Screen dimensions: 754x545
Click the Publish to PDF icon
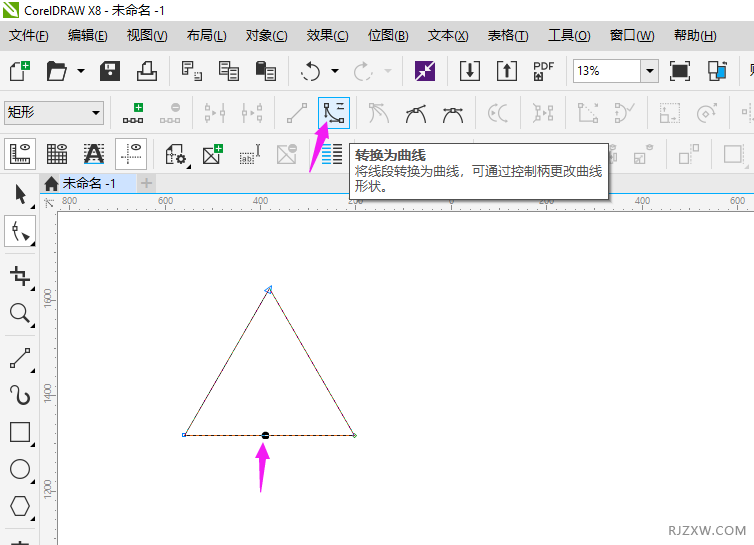click(x=543, y=71)
